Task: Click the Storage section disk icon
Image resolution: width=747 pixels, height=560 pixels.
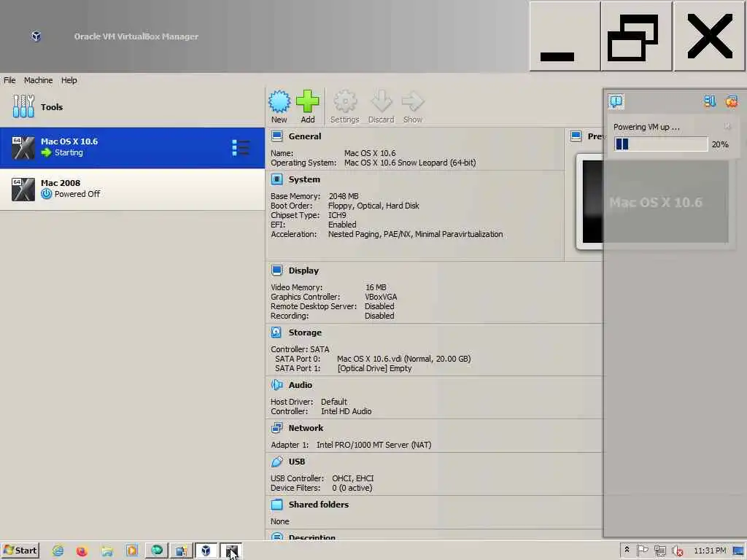Action: point(276,332)
